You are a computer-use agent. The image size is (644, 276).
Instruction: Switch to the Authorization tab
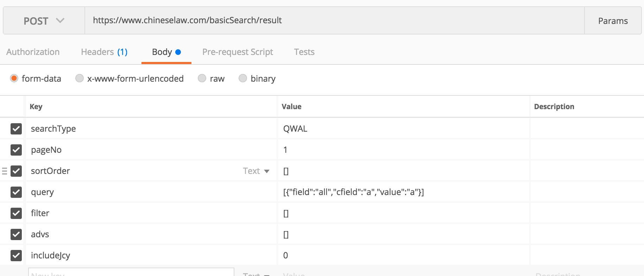pyautogui.click(x=33, y=52)
